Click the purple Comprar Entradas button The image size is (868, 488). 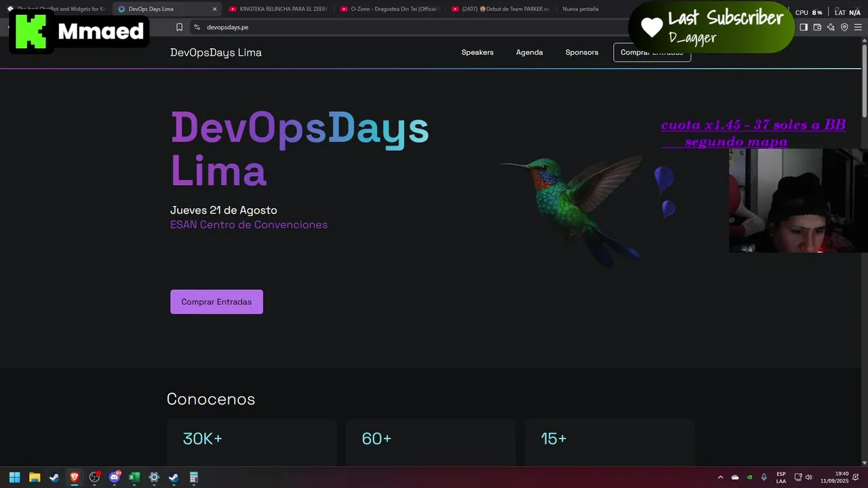(x=216, y=302)
